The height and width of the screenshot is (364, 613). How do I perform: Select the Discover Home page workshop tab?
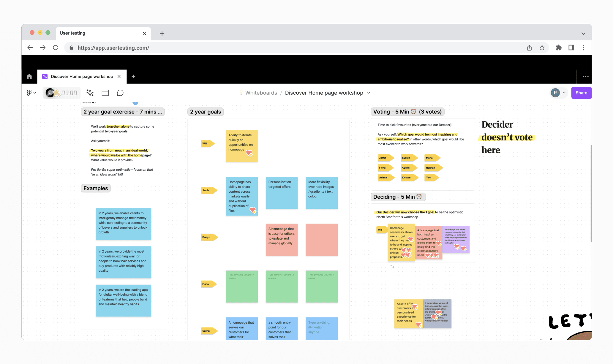pos(81,77)
